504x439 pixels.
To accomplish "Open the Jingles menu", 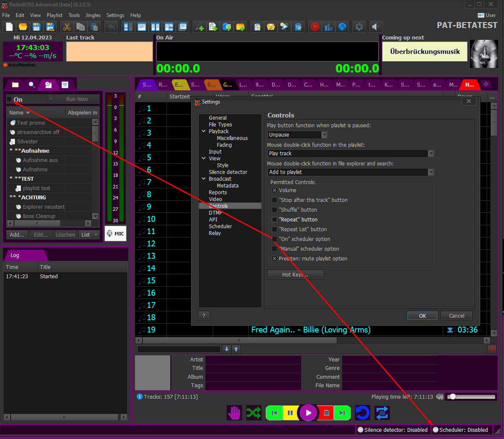I will (x=93, y=15).
